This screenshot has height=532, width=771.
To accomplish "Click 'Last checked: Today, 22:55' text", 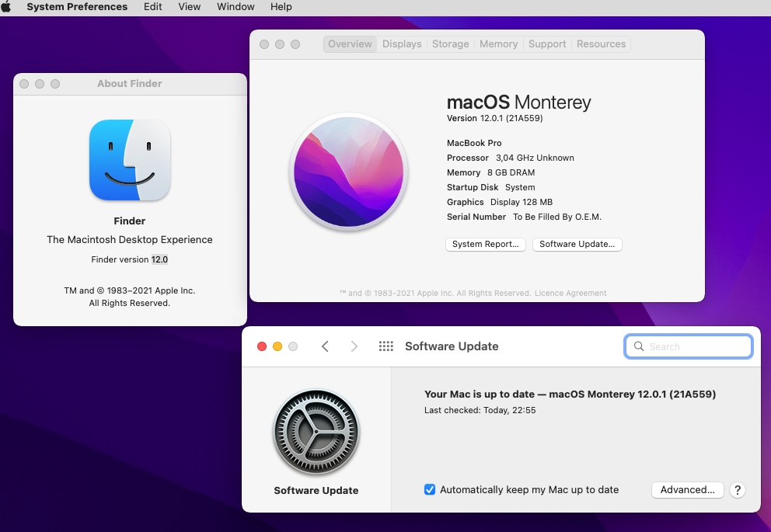I will pos(480,410).
